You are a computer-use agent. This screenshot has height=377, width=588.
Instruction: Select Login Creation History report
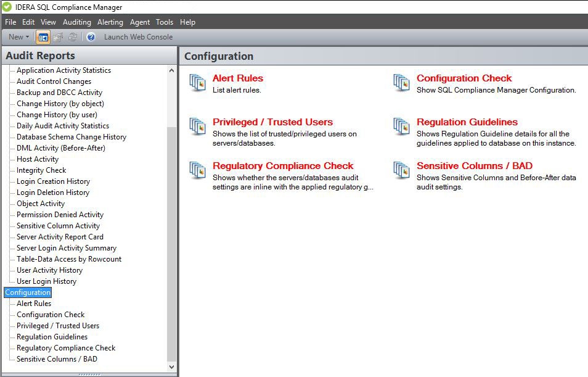[53, 181]
